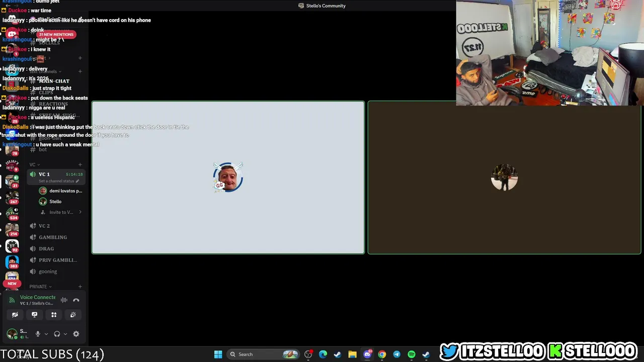Screen dimensions: 644x362
Task: Open Microsoft Edge from taskbar
Action: pyautogui.click(x=323, y=354)
